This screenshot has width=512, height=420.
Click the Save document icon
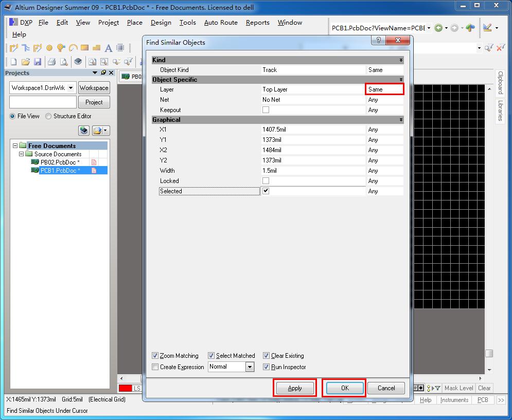(37, 61)
